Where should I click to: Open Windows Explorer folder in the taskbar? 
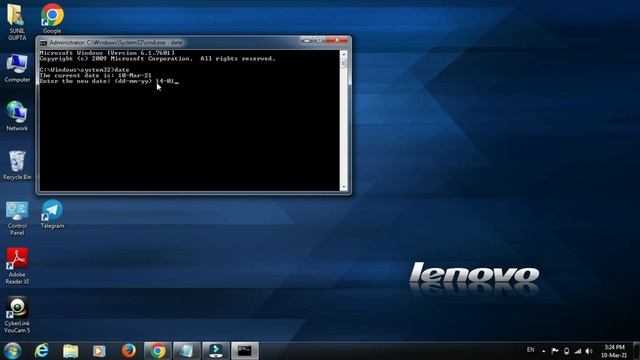click(70, 351)
